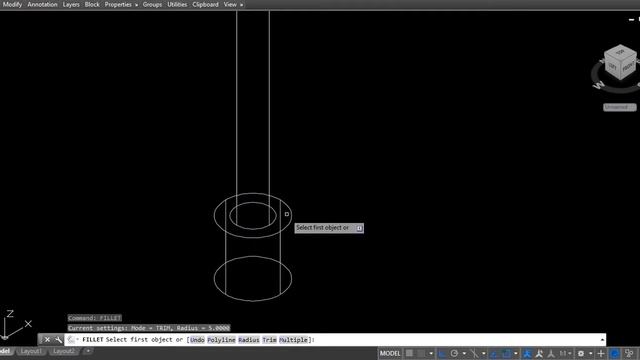The height and width of the screenshot is (360, 640).
Task: Click the LEFT face of the ViewCube
Action: pyautogui.click(x=613, y=66)
